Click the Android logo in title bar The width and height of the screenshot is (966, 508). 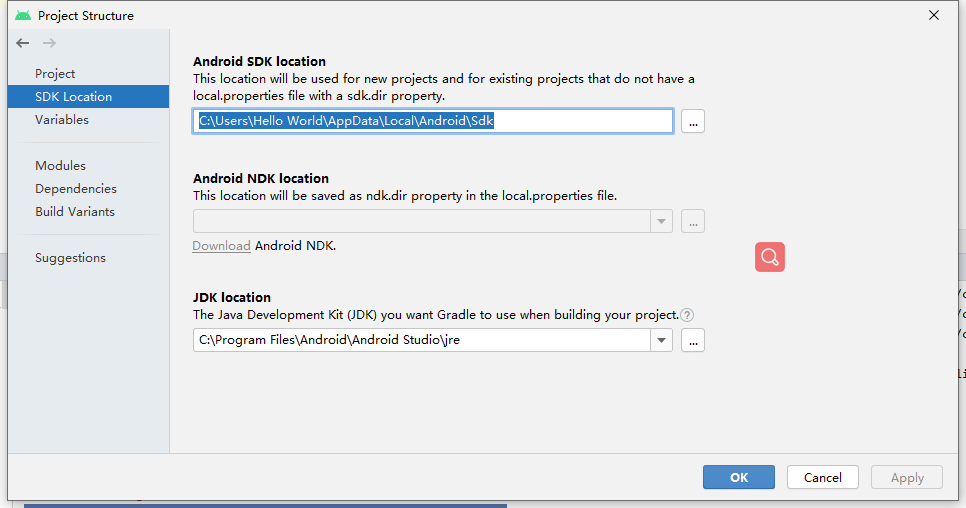click(23, 15)
